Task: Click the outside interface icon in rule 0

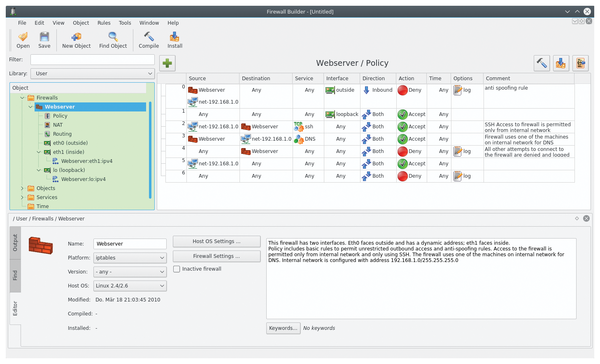Action: tap(330, 90)
